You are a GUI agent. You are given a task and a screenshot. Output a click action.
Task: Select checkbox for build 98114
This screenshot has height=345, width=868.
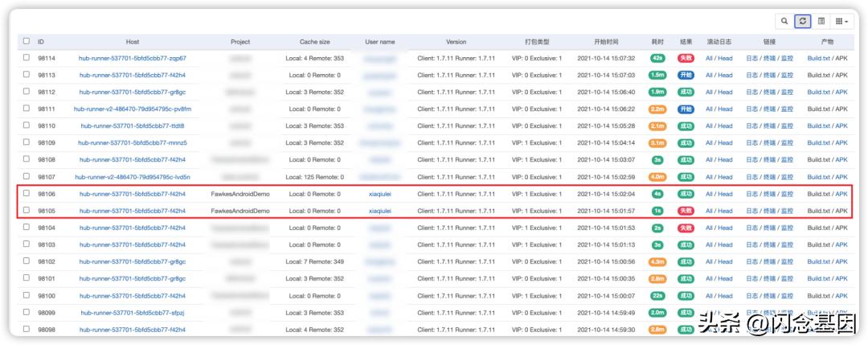click(27, 58)
